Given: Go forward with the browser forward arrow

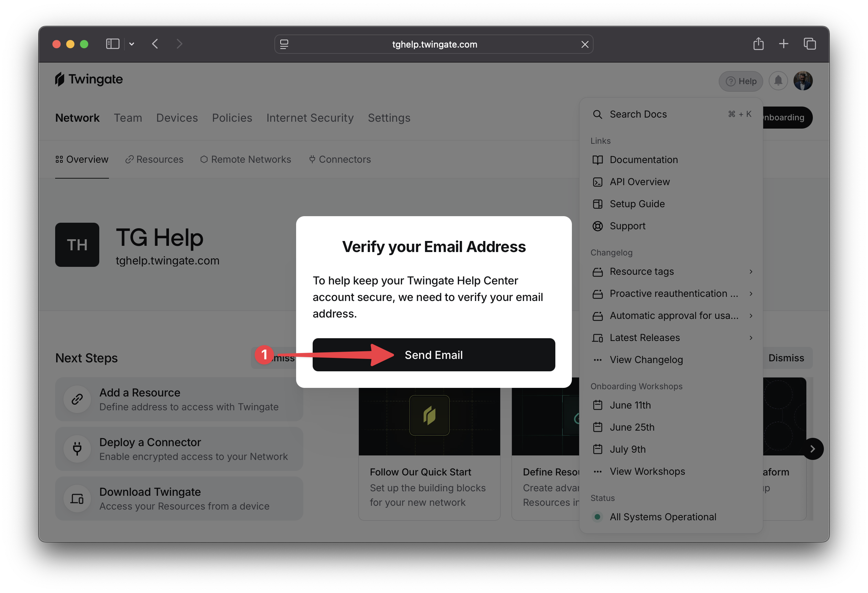Looking at the screenshot, I should 179,44.
